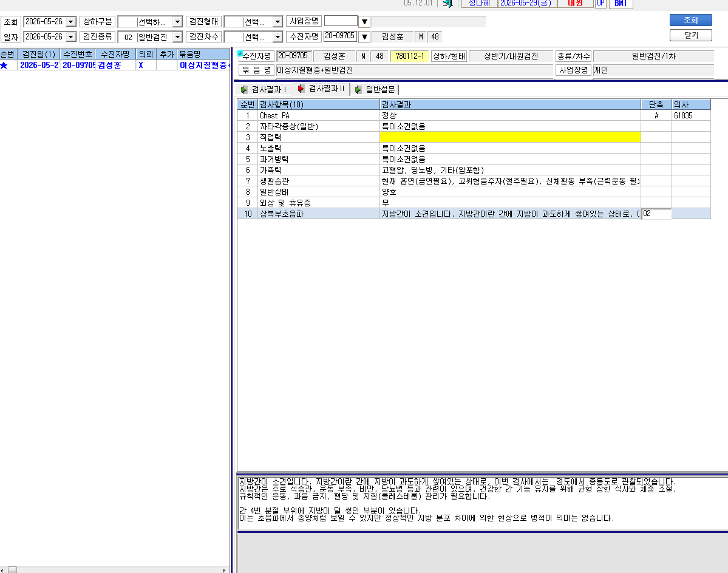The width and height of the screenshot is (728, 573).
Task: Expand the 검진차수 dropdown
Action: [277, 36]
